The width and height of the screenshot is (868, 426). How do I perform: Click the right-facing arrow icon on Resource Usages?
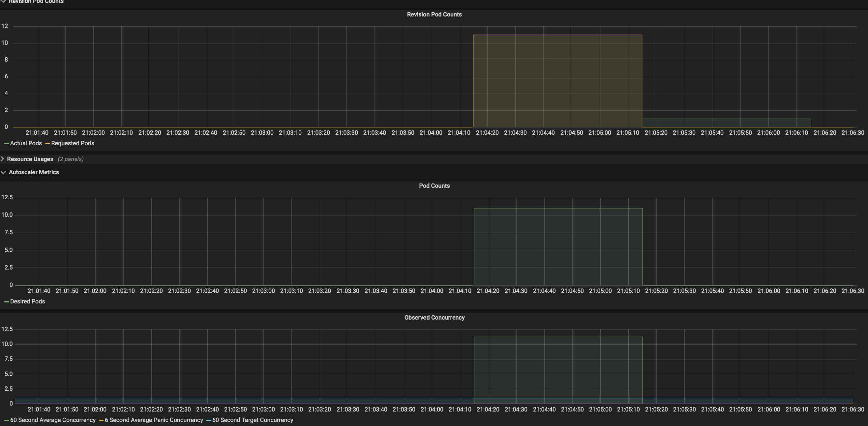[3, 159]
